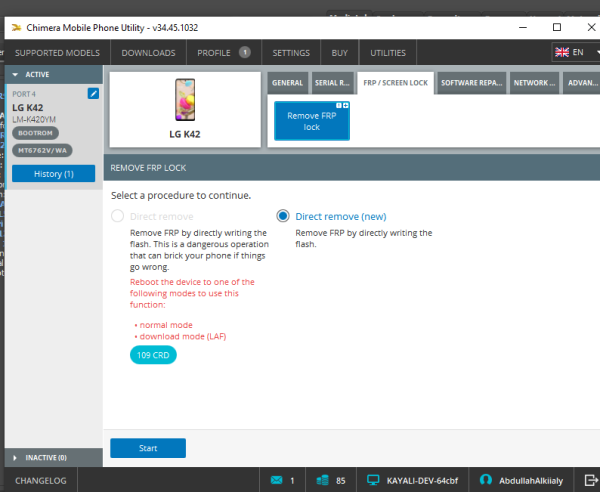The image size is (600, 492).
Task: Click the Direct remove (new) label text
Action: [x=341, y=217]
